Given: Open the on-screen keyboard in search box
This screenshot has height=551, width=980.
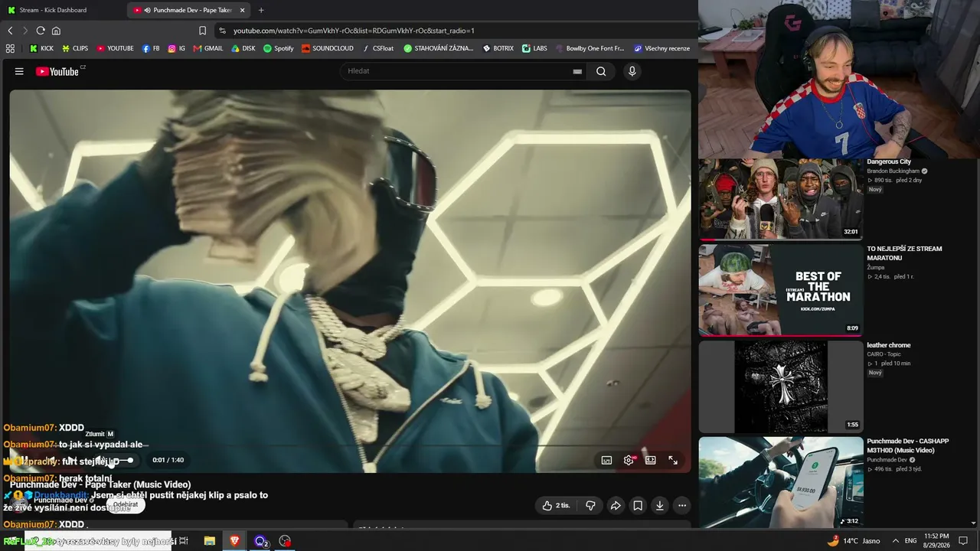Looking at the screenshot, I should click(577, 71).
